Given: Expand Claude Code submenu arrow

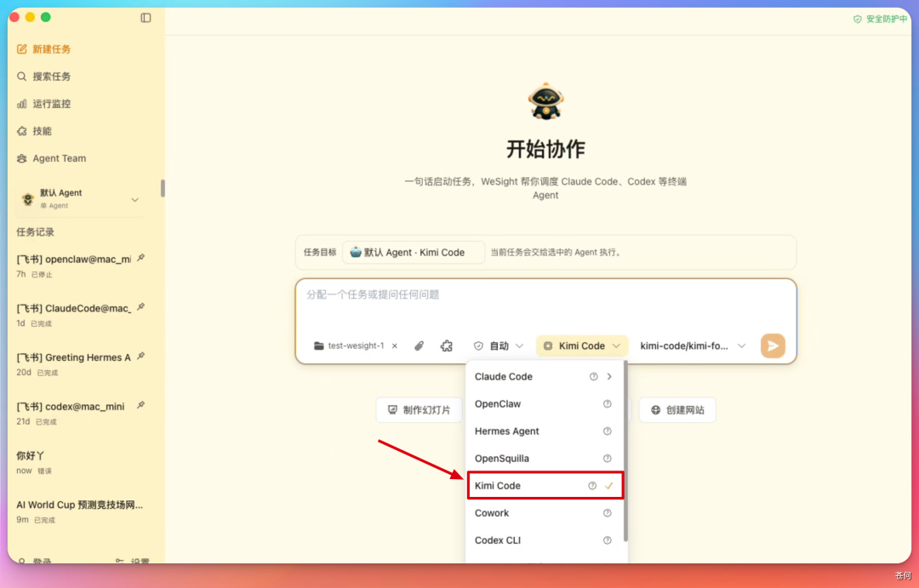Looking at the screenshot, I should click(x=609, y=376).
